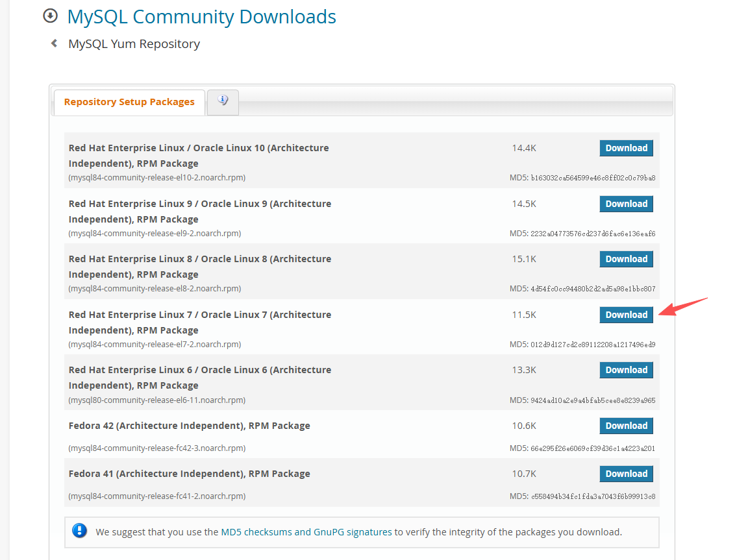Click the MySQL Yum Repository breadcrumb text
Viewport: 748px width, 560px height.
click(x=134, y=44)
